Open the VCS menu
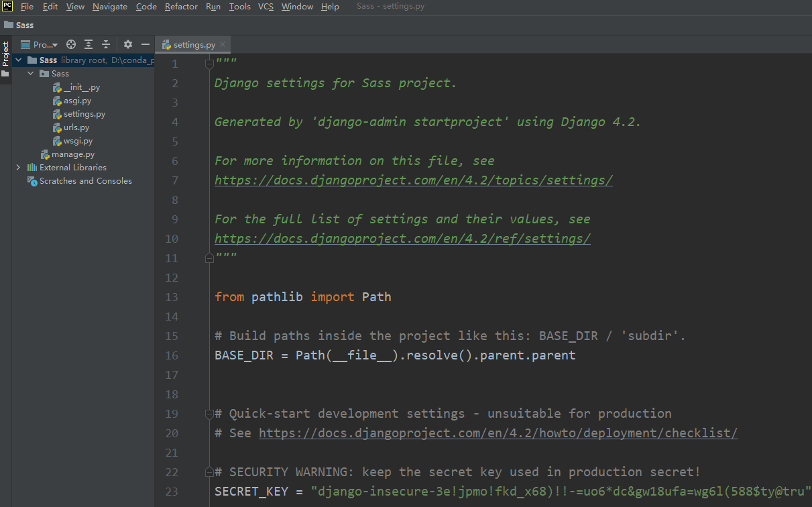Image resolution: width=812 pixels, height=507 pixels. pyautogui.click(x=266, y=7)
